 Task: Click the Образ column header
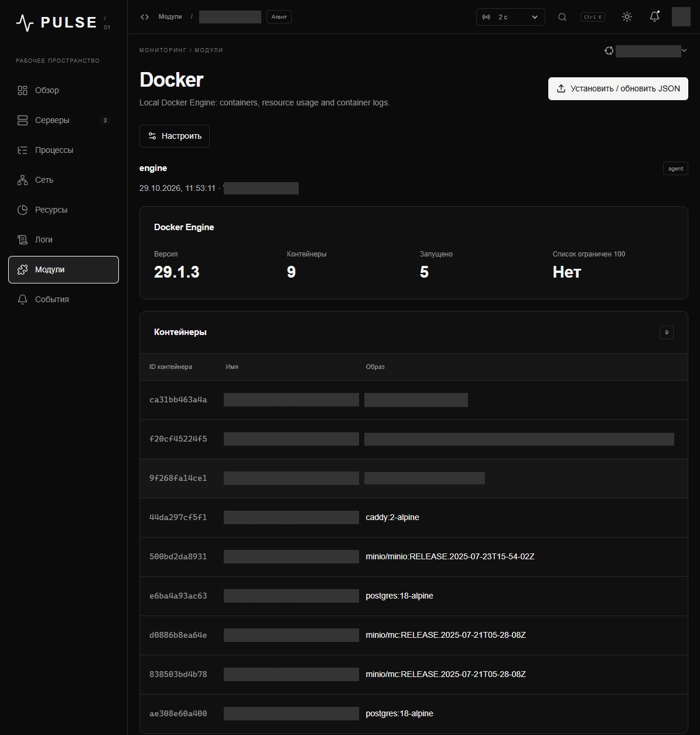point(375,367)
